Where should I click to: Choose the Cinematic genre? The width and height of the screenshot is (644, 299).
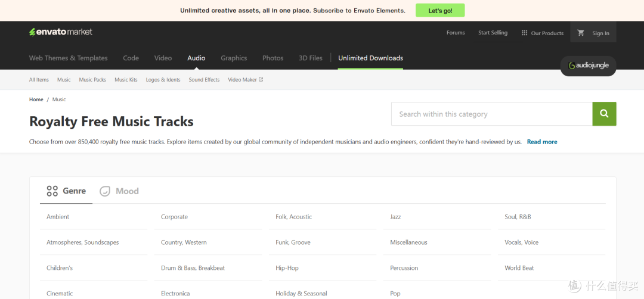click(x=60, y=293)
